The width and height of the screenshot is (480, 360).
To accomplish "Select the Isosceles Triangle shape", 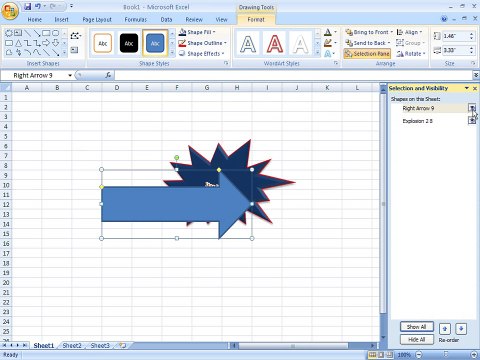I will (x=18, y=43).
